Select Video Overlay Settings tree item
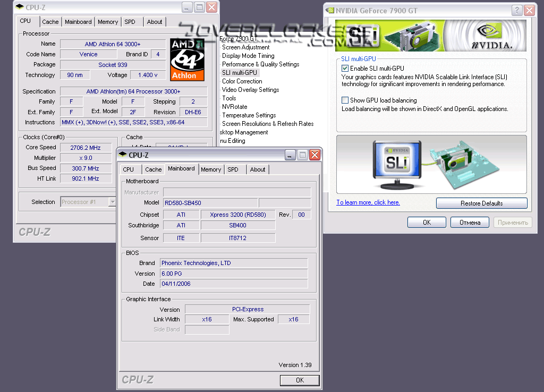 click(251, 89)
